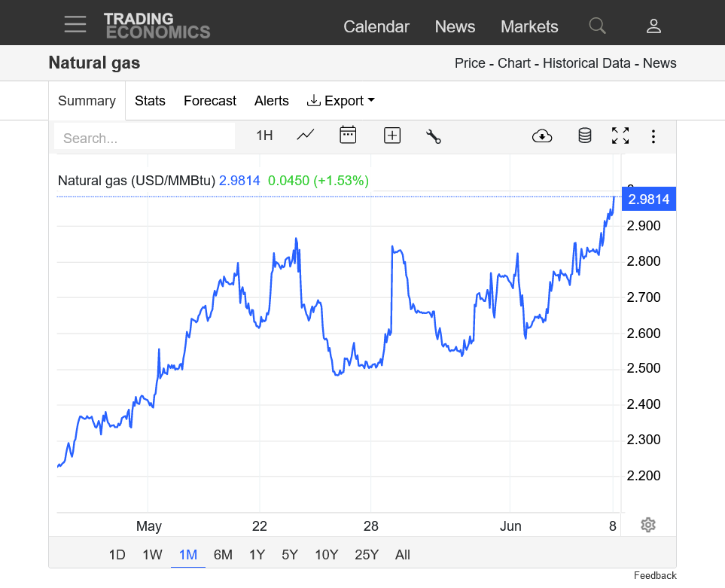Click the database stack icon
The image size is (725, 588).
[584, 136]
